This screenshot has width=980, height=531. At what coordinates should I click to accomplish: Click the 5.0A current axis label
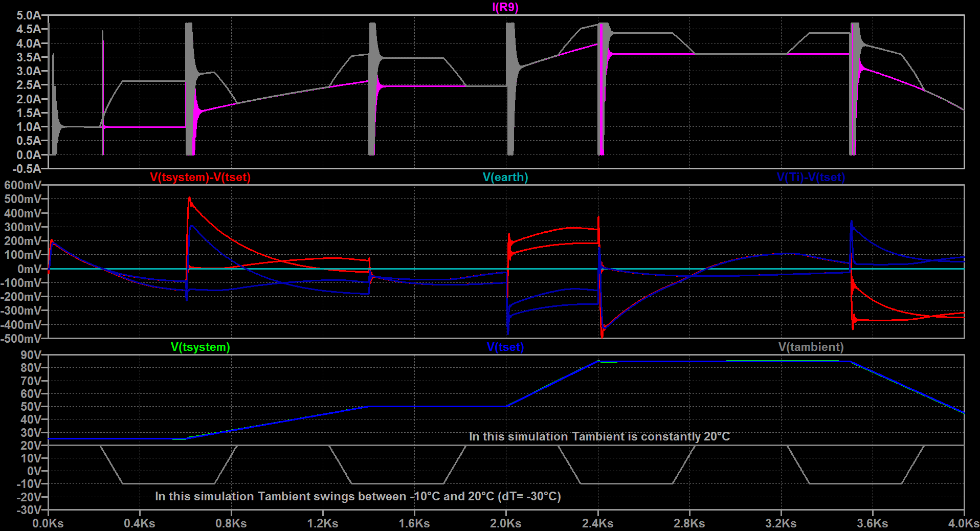(x=29, y=15)
